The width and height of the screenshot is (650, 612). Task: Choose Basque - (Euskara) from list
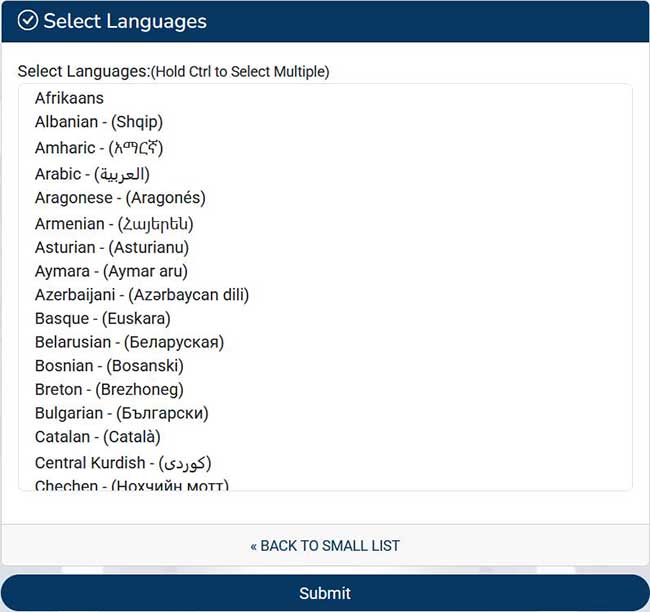click(102, 319)
